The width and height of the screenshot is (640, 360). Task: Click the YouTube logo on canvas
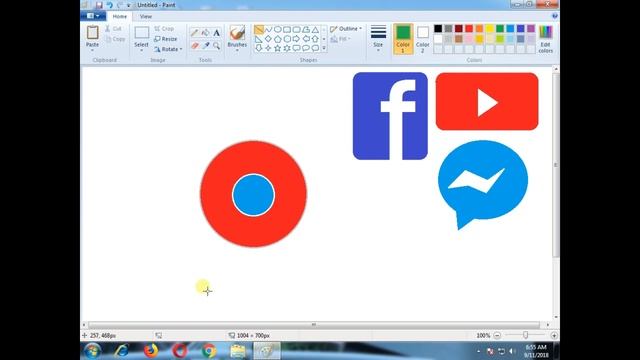coord(487,101)
